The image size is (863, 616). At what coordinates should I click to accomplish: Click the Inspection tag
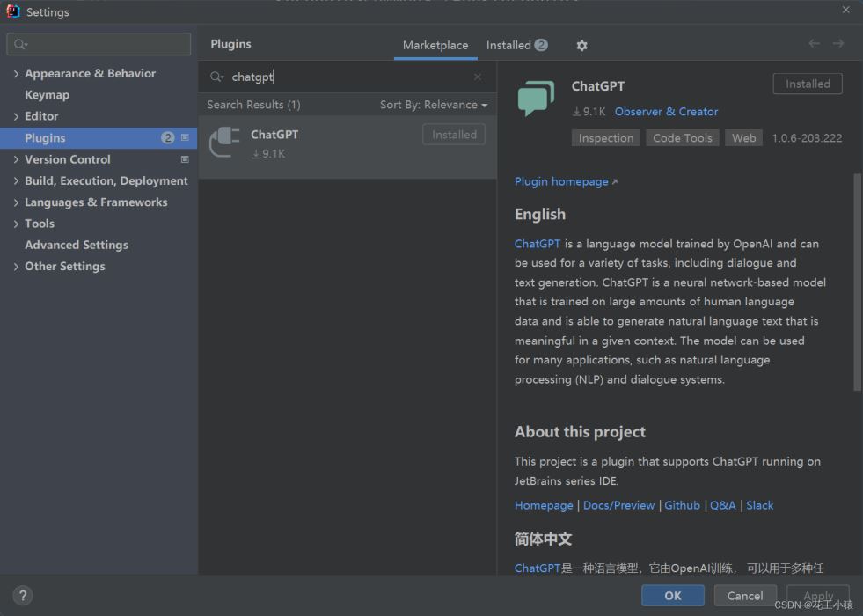pyautogui.click(x=606, y=138)
